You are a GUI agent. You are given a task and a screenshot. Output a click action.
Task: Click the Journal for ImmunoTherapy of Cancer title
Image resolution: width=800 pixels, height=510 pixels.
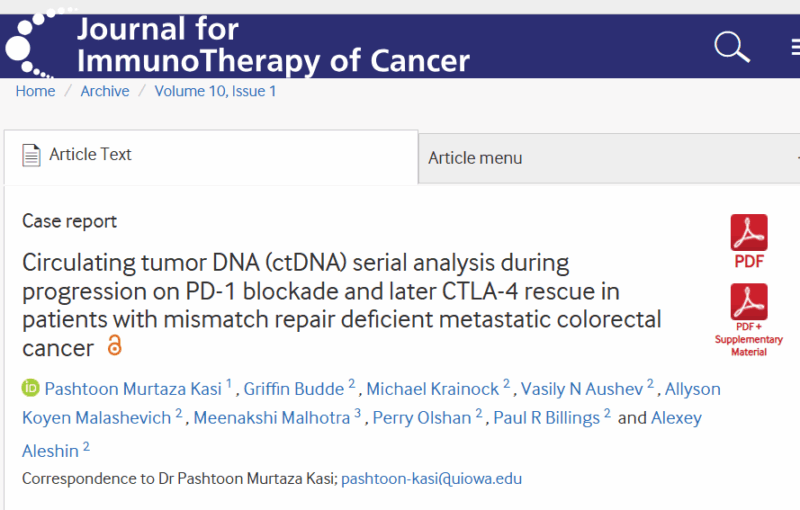273,45
